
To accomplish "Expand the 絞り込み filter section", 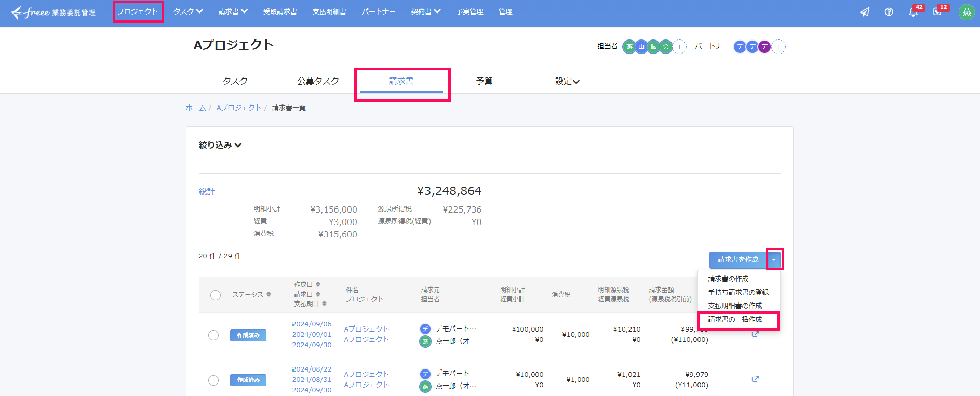I will tap(220, 145).
